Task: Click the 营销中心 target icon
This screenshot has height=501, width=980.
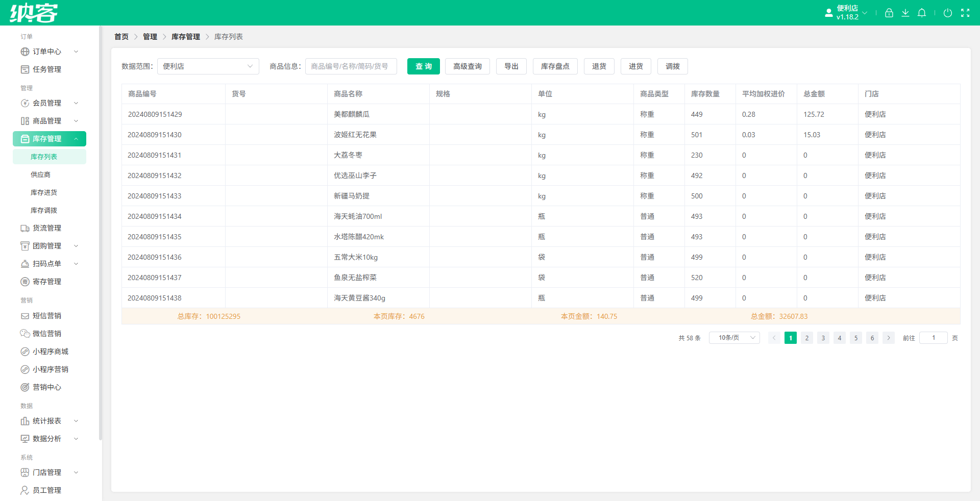Action: click(25, 387)
